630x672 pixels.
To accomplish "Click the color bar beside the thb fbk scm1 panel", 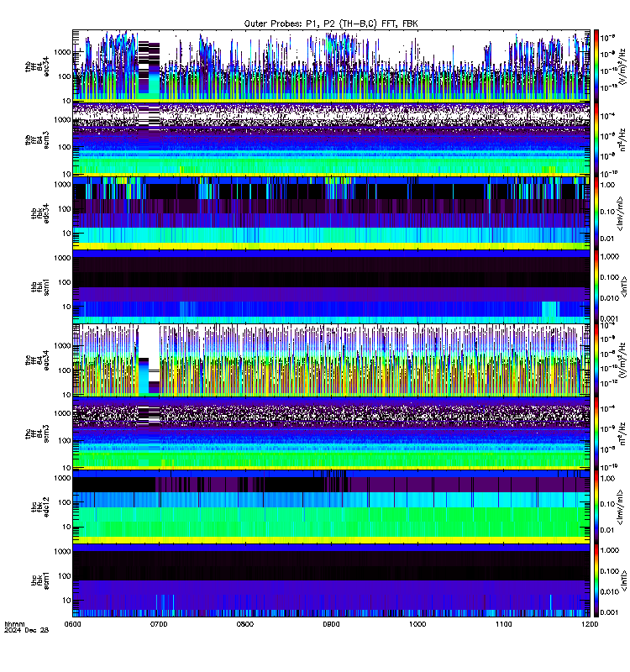I will click(596, 286).
